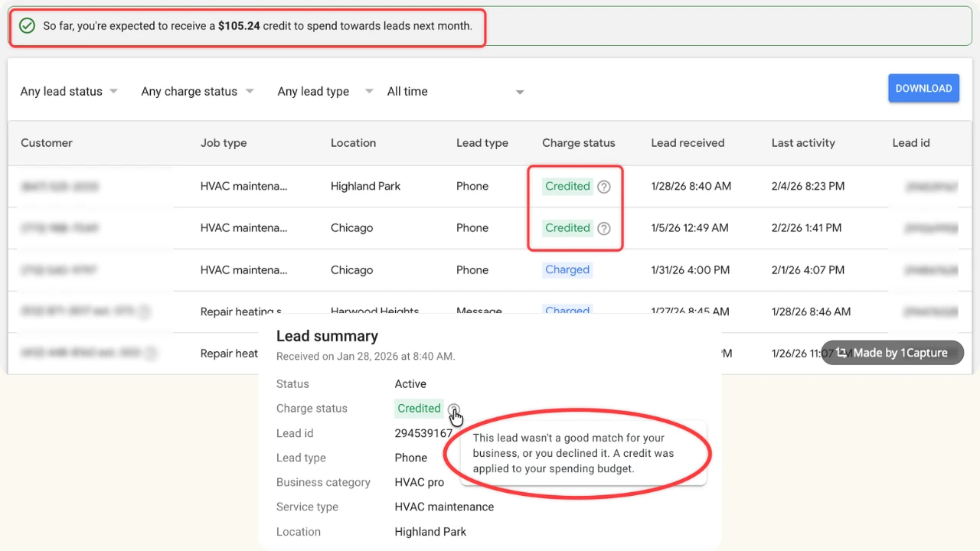Sort by the Lead received column header
The width and height of the screenshot is (980, 551).
687,143
